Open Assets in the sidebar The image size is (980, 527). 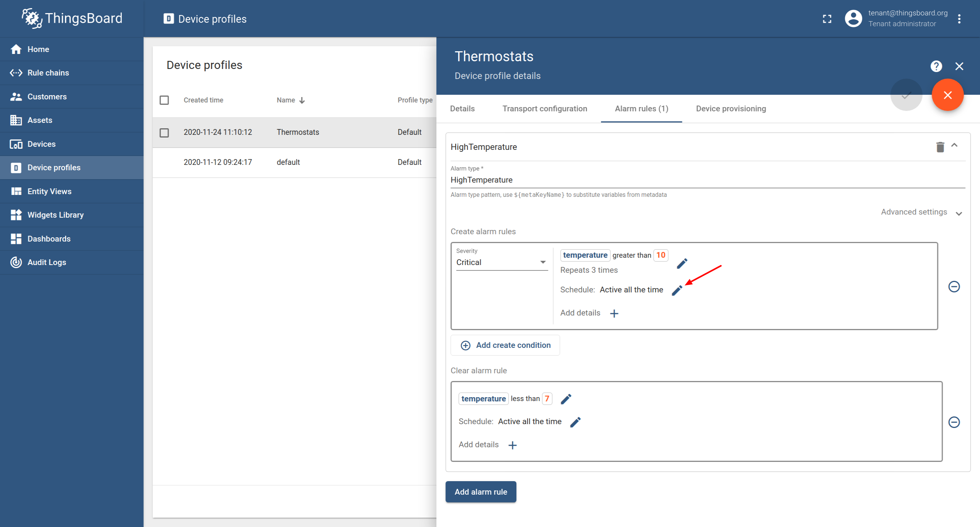(72, 120)
